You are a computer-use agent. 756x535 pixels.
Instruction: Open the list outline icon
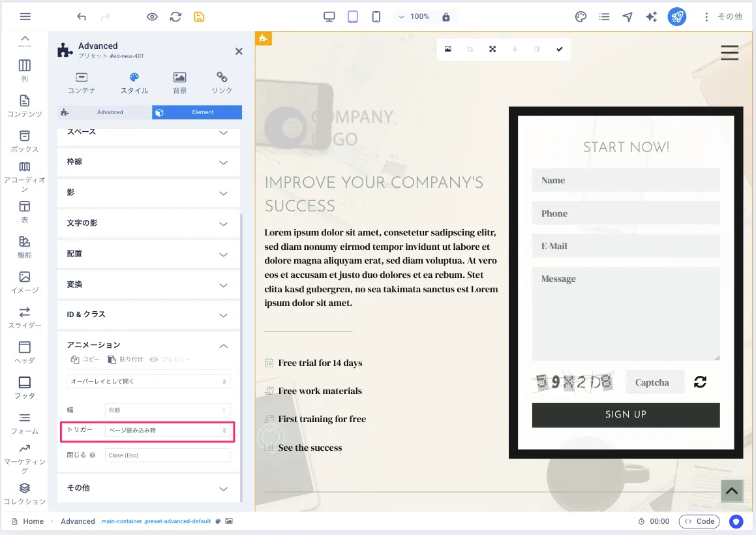(604, 17)
